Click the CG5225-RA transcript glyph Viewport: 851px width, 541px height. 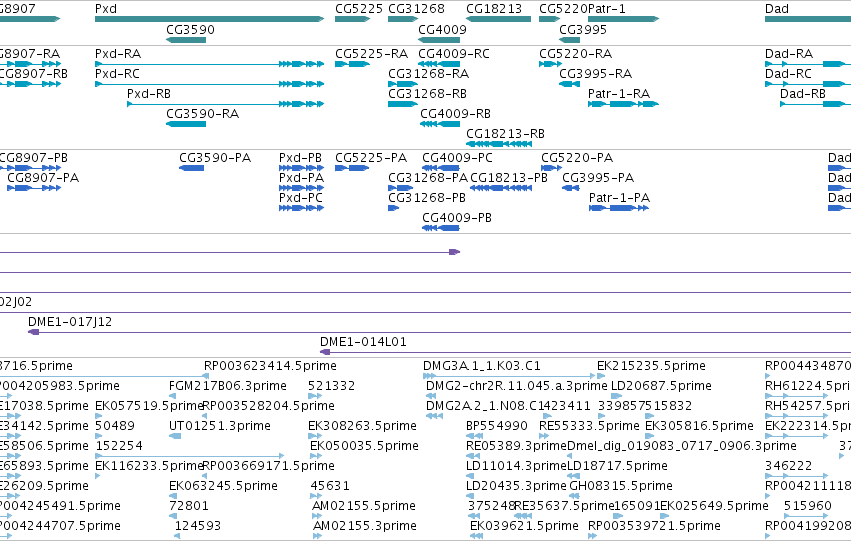tap(353, 64)
